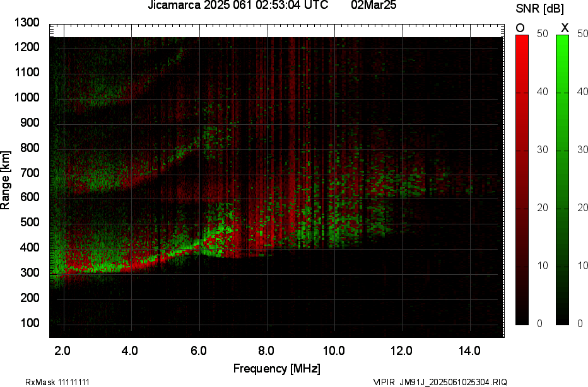Click the "40" tick beside the green X colorbar
This screenshot has width=588, height=387.
coord(582,92)
